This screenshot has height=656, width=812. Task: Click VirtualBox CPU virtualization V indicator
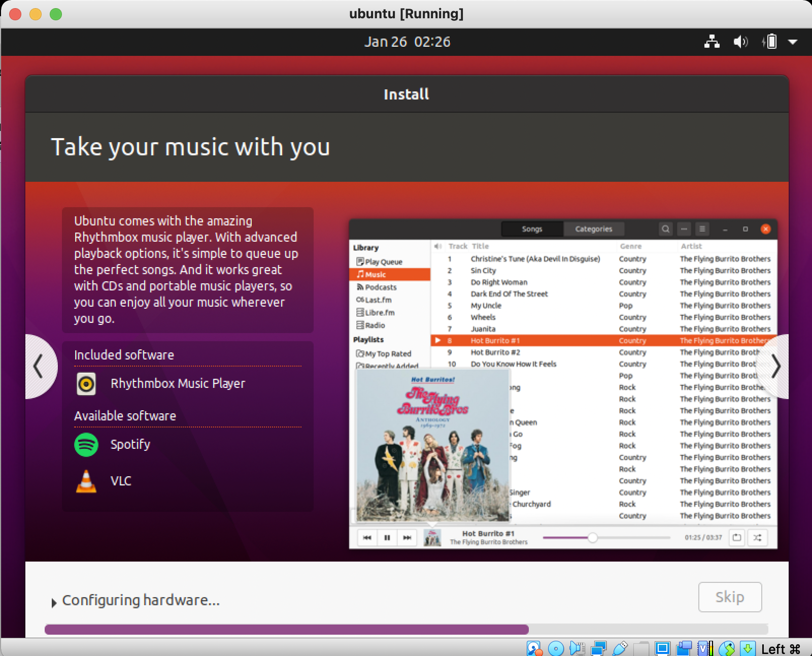705,648
